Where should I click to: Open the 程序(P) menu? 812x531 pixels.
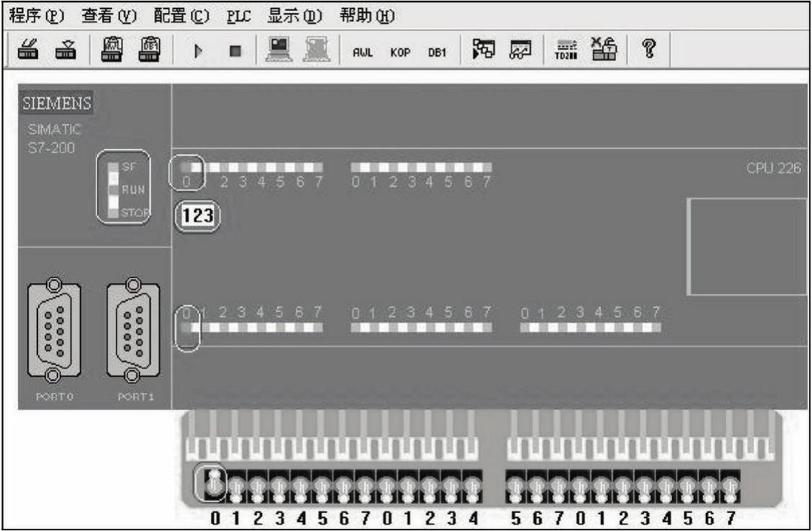coord(36,16)
